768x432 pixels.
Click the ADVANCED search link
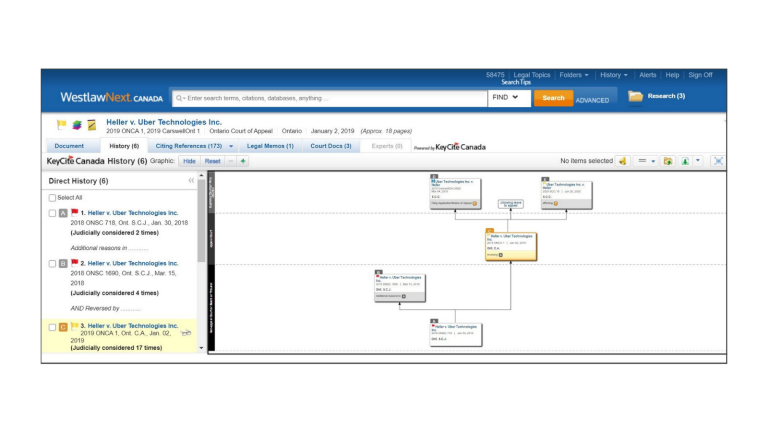pyautogui.click(x=592, y=100)
